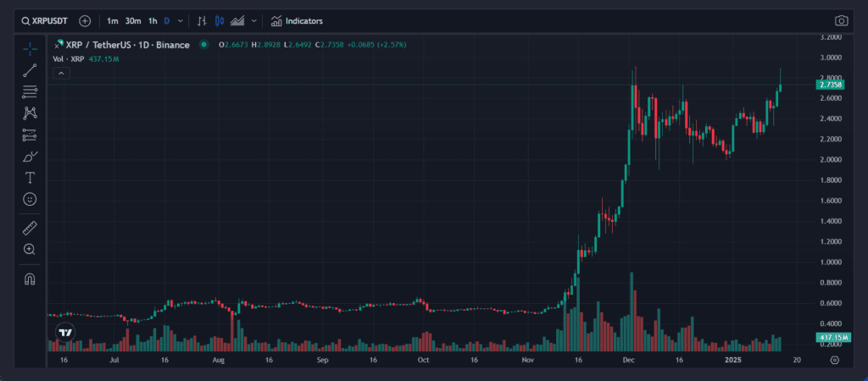Select the Fibonacci retracement tool
The height and width of the screenshot is (381, 868).
pyautogui.click(x=30, y=91)
